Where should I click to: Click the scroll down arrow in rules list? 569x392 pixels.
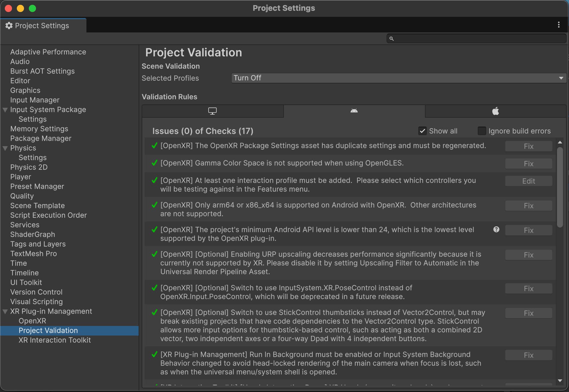[560, 381]
